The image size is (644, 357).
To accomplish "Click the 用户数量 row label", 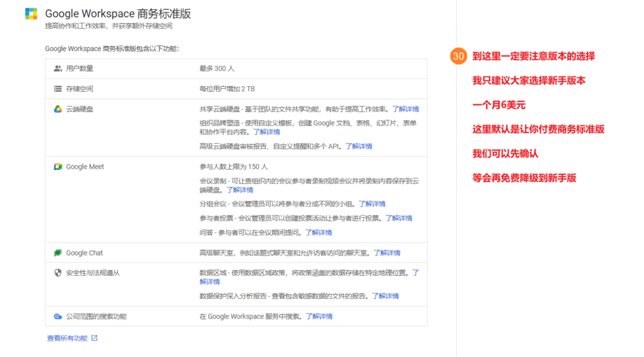I will coord(80,68).
